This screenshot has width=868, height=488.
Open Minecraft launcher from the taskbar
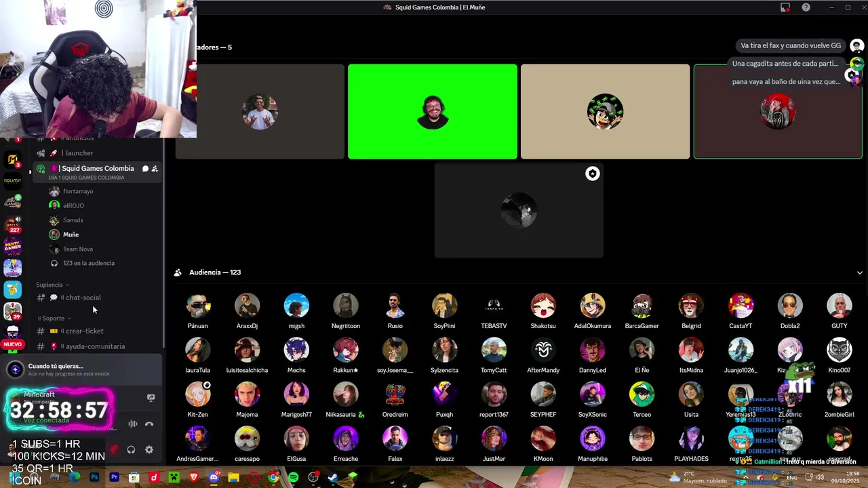click(174, 478)
